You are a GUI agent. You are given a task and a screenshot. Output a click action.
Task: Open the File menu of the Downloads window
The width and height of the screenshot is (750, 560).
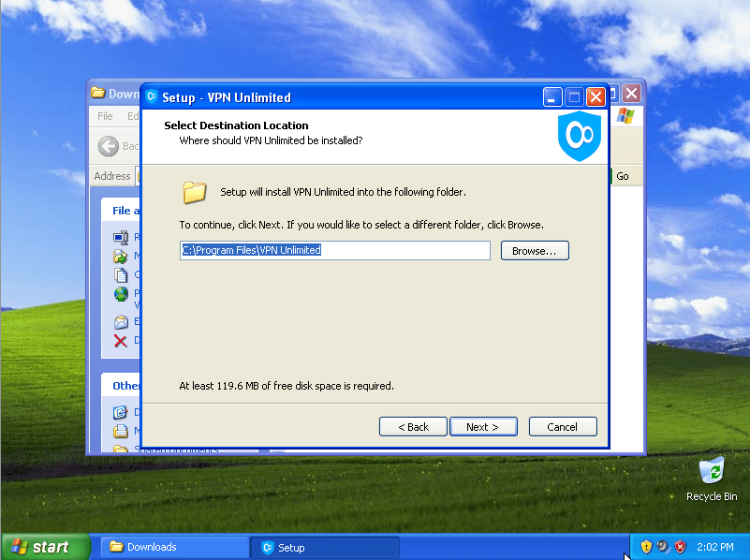click(x=105, y=115)
